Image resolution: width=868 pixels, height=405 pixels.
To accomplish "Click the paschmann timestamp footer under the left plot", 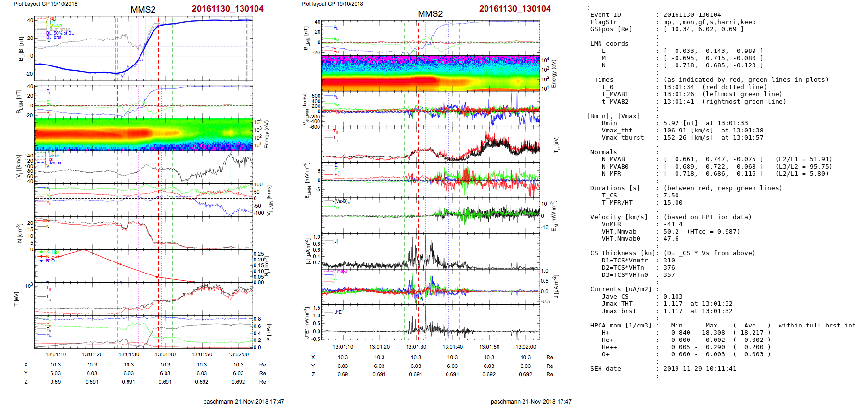I will click(243, 401).
